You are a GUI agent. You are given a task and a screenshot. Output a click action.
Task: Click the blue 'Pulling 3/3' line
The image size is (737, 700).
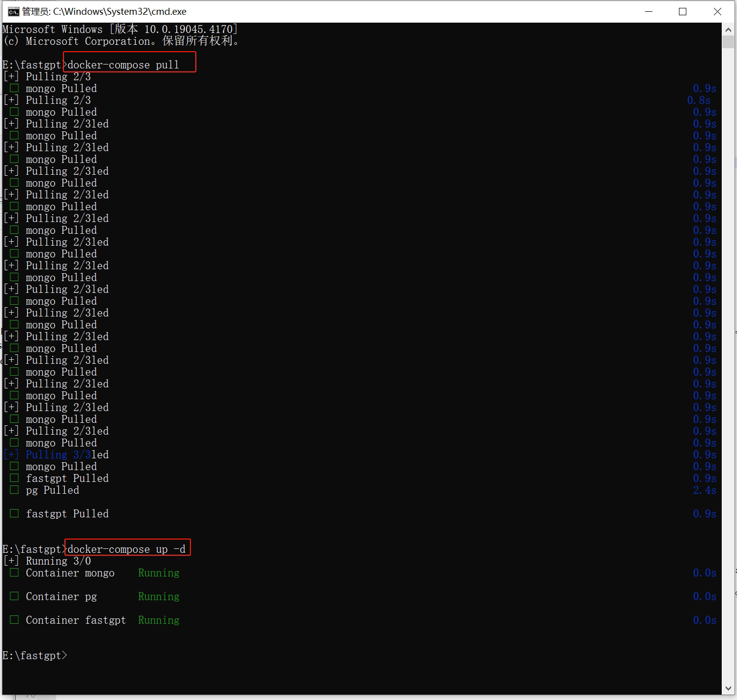pos(59,455)
